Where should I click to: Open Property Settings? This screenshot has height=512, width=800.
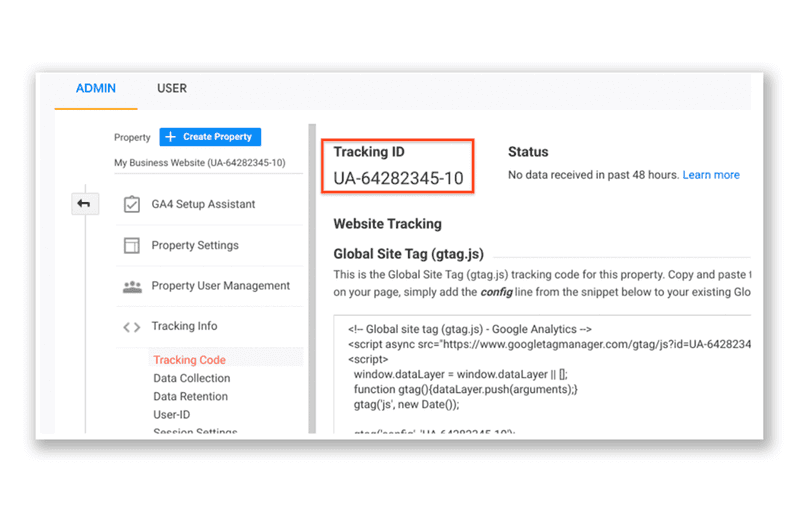click(x=195, y=245)
